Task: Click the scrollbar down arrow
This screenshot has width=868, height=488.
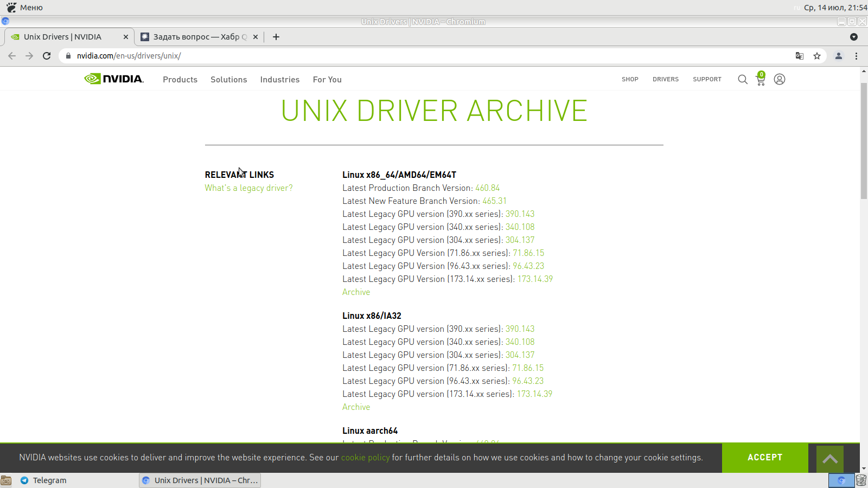Action: click(x=864, y=468)
